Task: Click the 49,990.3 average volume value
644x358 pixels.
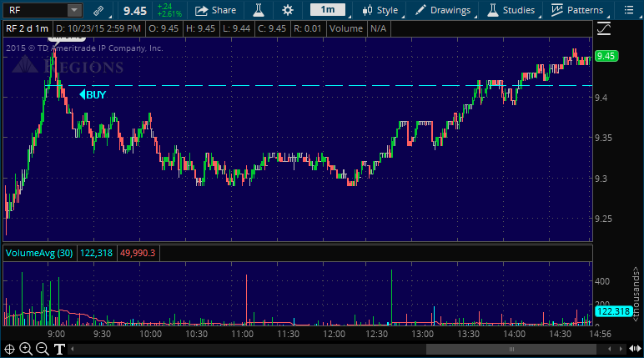Action: click(x=138, y=253)
